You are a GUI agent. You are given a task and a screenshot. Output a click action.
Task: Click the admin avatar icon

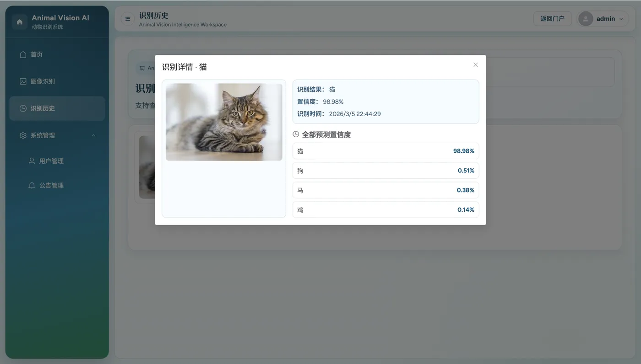pyautogui.click(x=585, y=19)
